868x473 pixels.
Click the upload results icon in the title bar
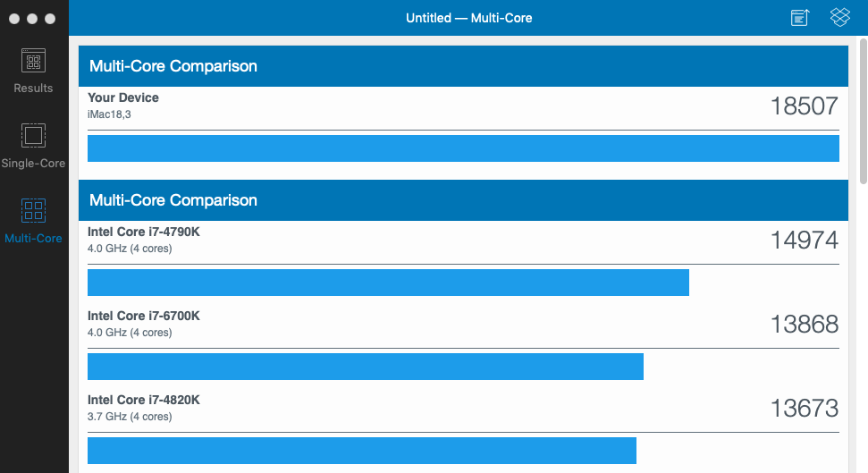(x=800, y=18)
